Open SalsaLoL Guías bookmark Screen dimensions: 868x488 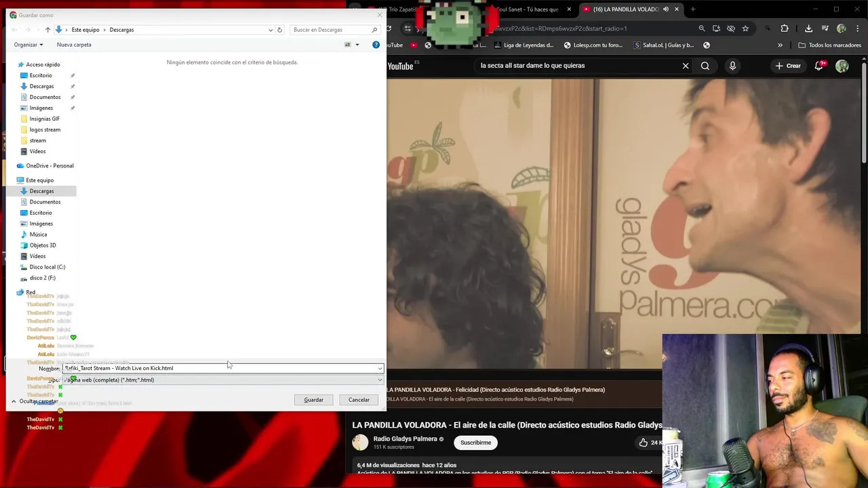coord(664,45)
